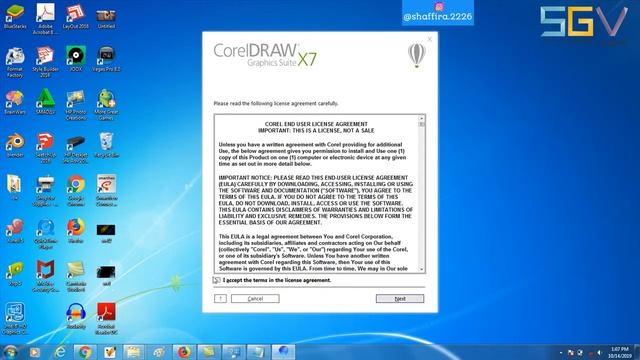Image resolution: width=640 pixels, height=360 pixels.
Task: Close the CorelDRAW installer window
Action: (430, 39)
